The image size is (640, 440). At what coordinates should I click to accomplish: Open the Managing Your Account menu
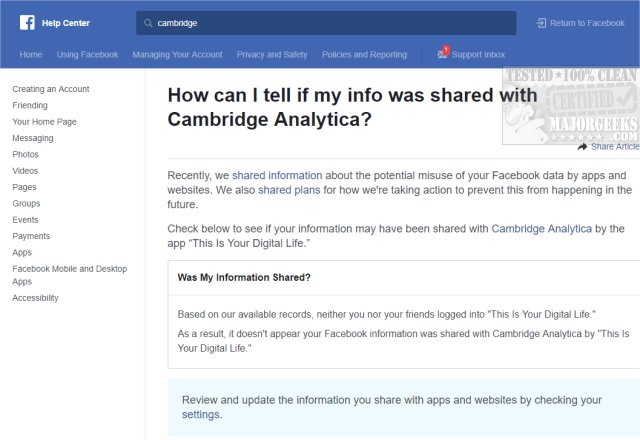coord(177,54)
